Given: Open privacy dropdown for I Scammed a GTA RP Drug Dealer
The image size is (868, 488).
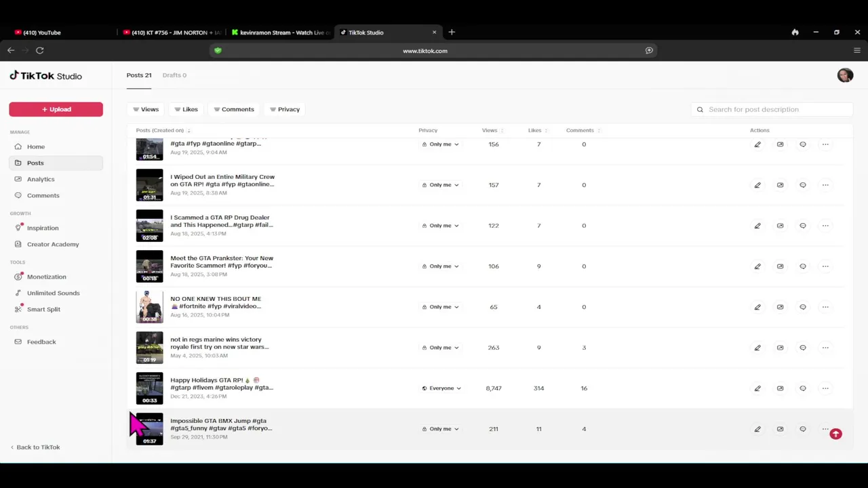Looking at the screenshot, I should [440, 226].
